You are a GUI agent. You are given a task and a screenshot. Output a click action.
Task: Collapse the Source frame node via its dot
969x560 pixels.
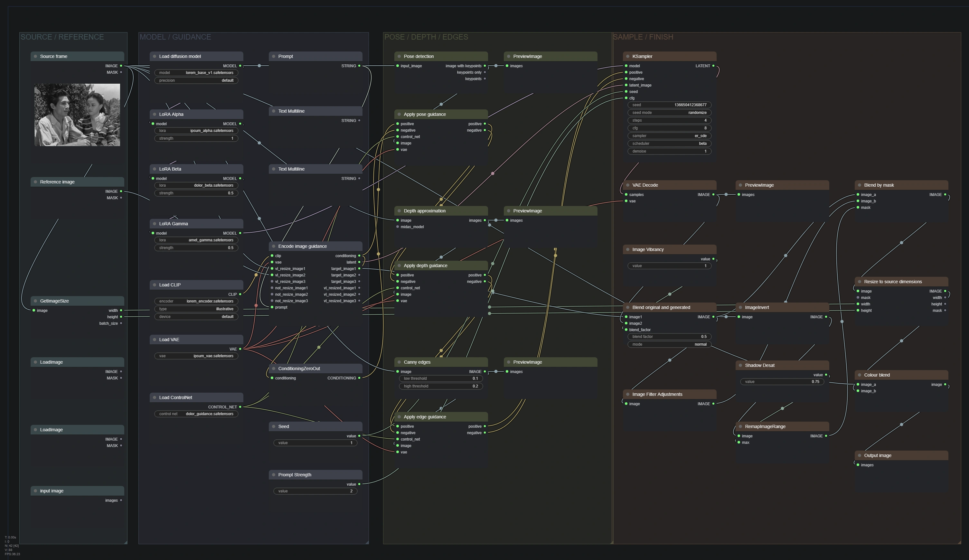point(35,57)
